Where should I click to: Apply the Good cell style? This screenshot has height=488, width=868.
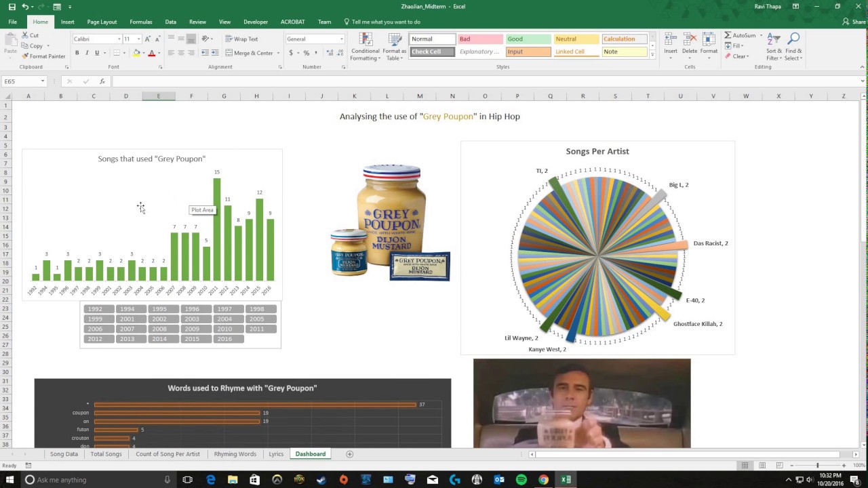pos(528,39)
